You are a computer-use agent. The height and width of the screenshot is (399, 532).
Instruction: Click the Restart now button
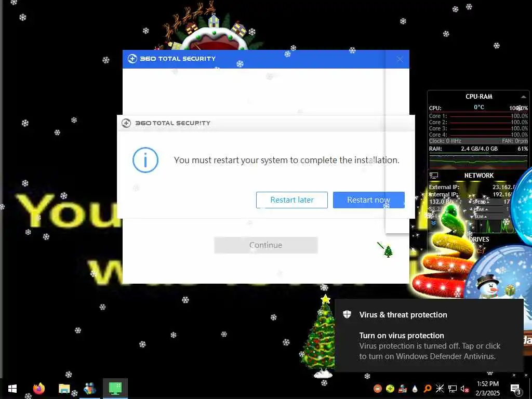click(x=368, y=200)
